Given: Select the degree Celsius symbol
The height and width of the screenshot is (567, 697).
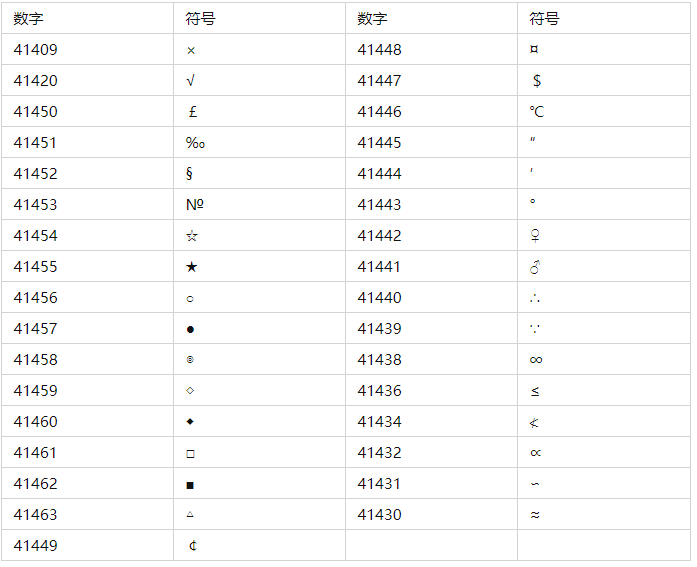Looking at the screenshot, I should (537, 112).
